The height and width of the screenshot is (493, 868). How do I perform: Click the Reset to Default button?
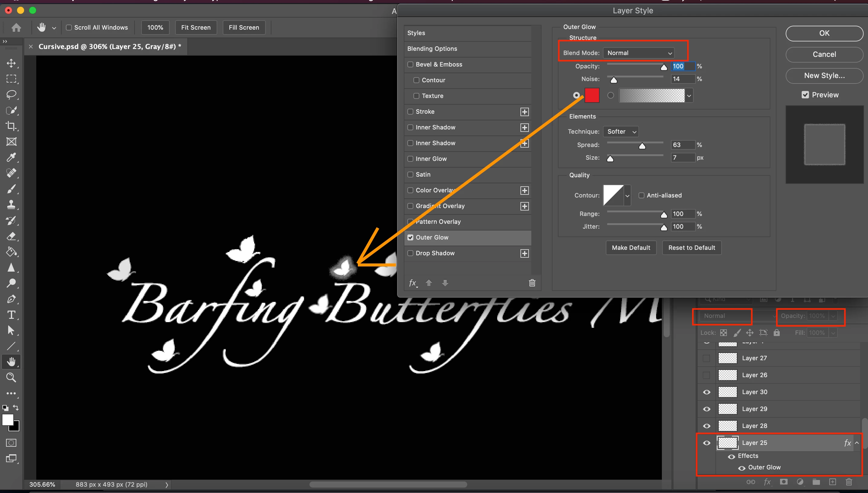pos(691,247)
